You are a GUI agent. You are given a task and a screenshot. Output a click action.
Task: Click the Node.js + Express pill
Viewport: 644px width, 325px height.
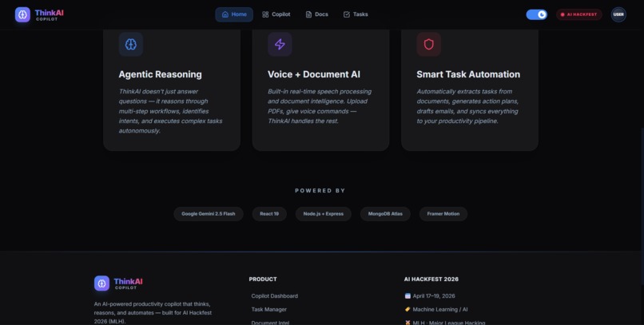pos(324,214)
